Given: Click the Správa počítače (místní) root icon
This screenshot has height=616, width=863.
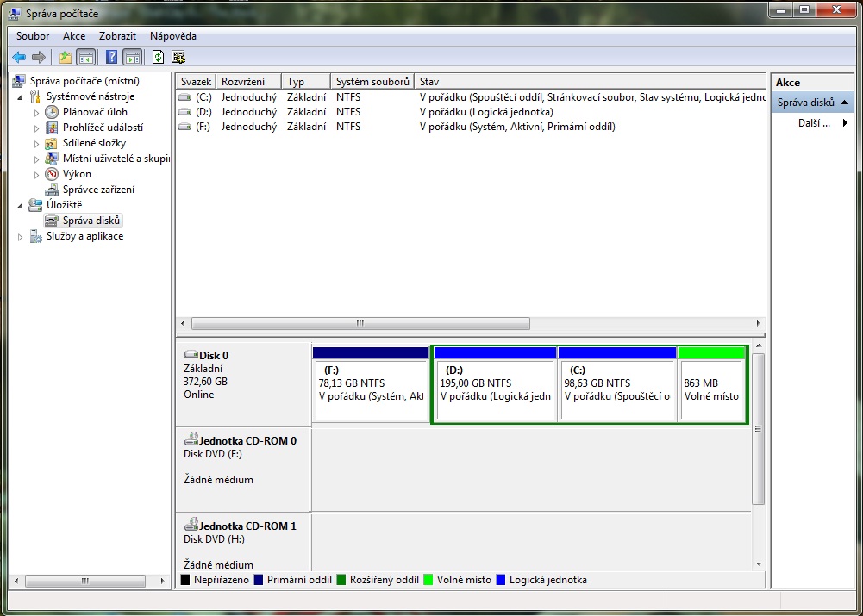Looking at the screenshot, I should [x=19, y=81].
